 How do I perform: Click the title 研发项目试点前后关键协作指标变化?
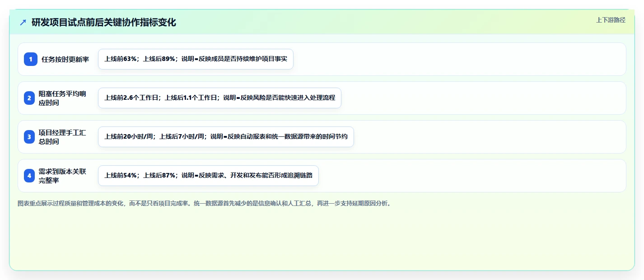[104, 22]
